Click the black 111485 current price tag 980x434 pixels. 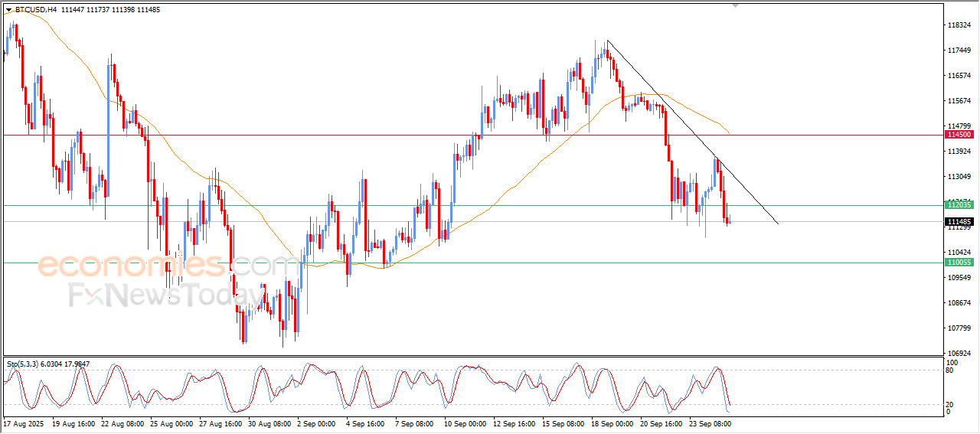[959, 222]
